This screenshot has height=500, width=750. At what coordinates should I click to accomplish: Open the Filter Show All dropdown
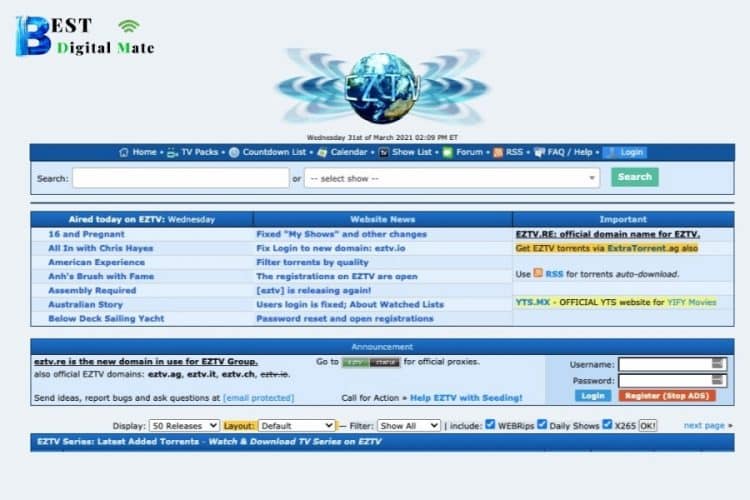[x=408, y=425]
